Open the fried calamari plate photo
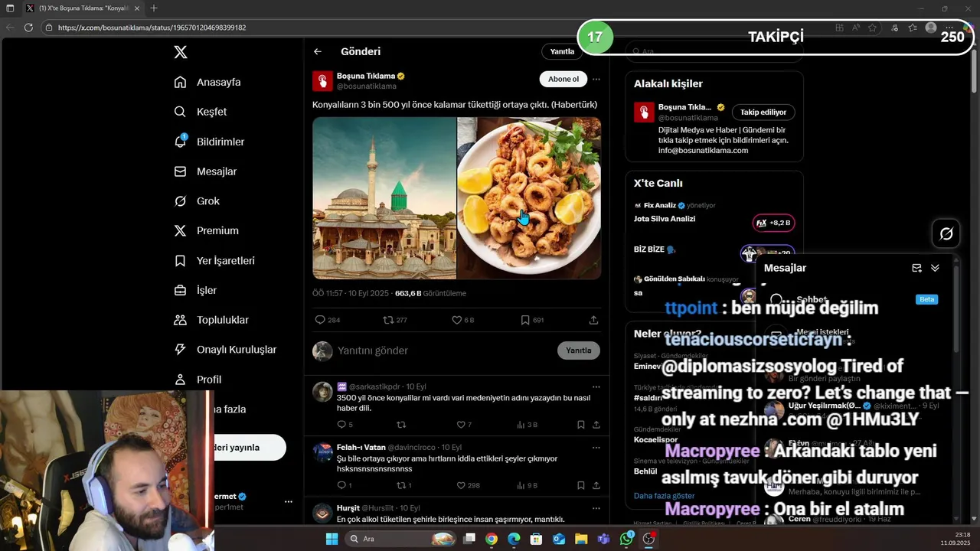 pos(529,198)
